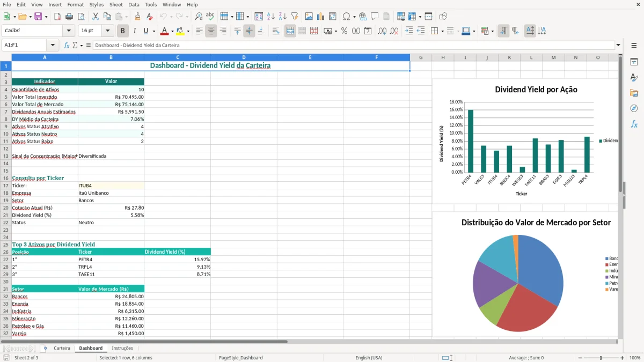Viewport: 644px width, 362px height.
Task: Click the Insert Image icon
Action: pos(309,17)
